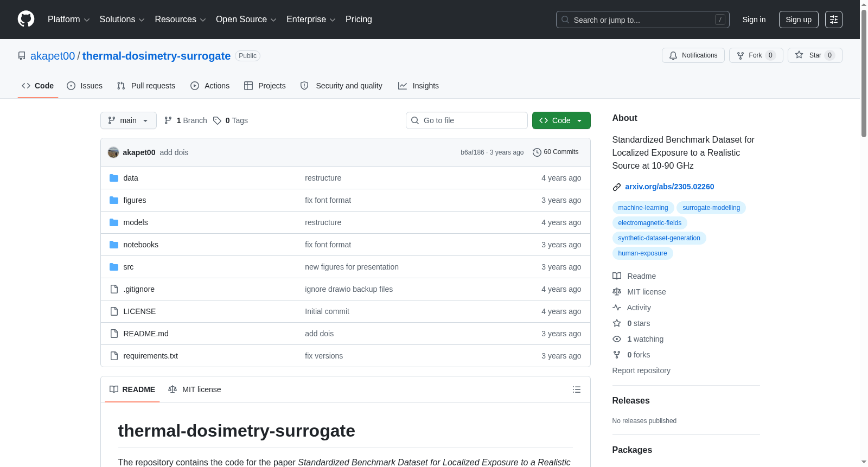Click the .gitignore file icon

[114, 289]
